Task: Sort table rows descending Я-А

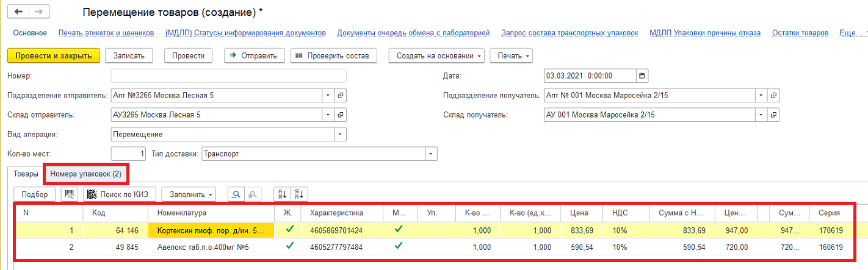Action: click(299, 194)
